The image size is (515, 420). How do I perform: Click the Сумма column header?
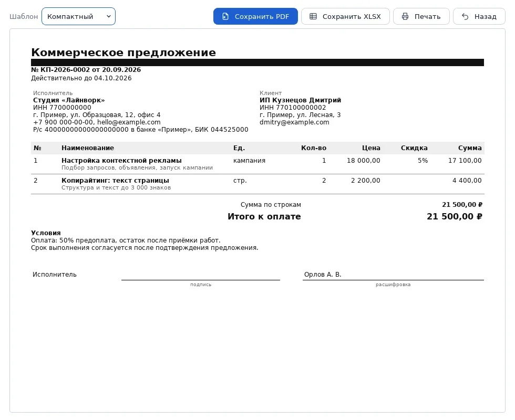pos(470,148)
